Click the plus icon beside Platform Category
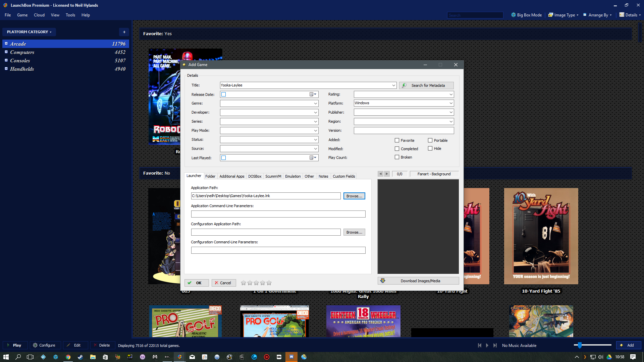Screen dimensions: 644x362 (x=124, y=32)
